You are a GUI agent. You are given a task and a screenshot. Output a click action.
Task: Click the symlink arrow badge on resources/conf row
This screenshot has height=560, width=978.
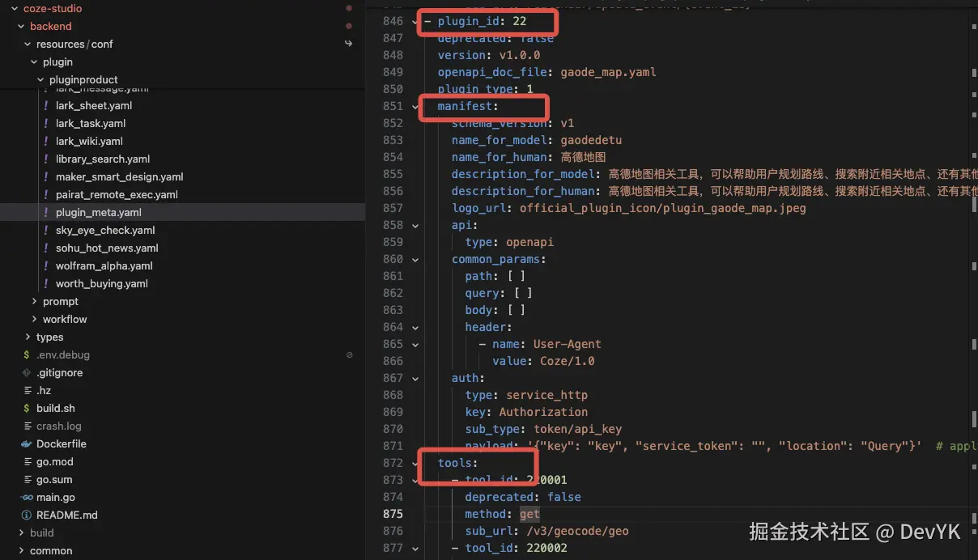point(349,44)
